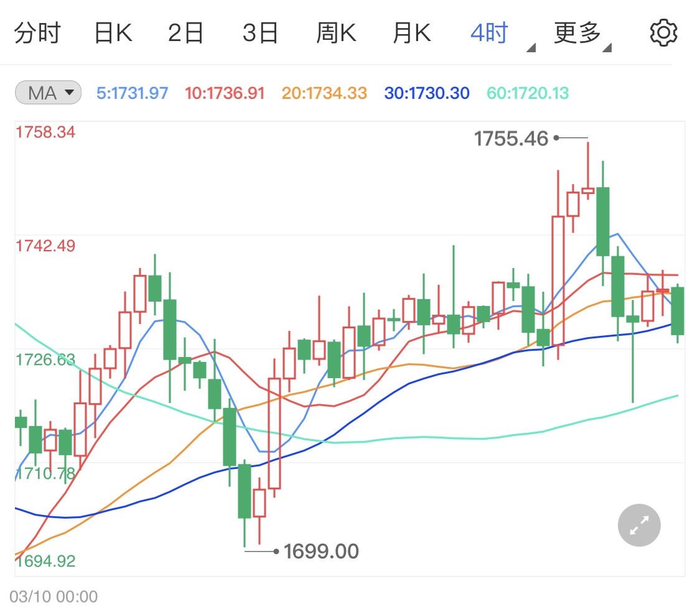Click the high price label 1755.46

[x=511, y=138]
